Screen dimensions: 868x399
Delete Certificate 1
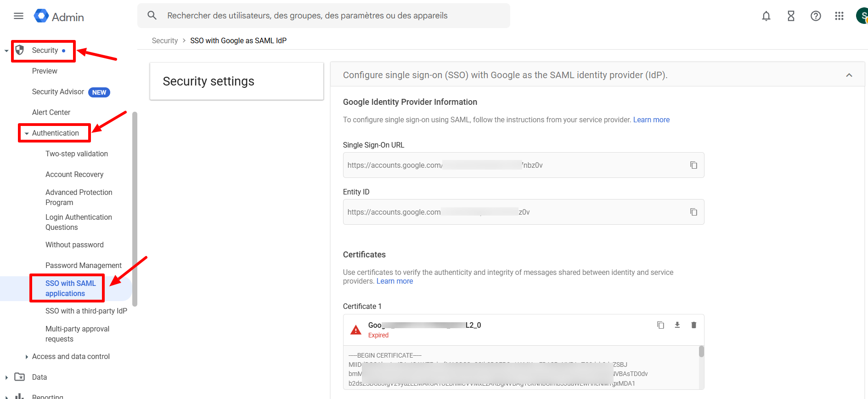(x=693, y=325)
